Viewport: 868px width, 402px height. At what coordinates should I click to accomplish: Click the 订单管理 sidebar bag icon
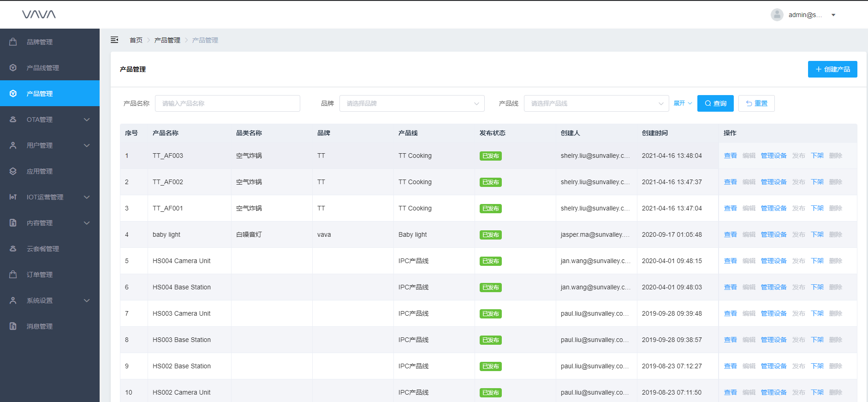13,275
